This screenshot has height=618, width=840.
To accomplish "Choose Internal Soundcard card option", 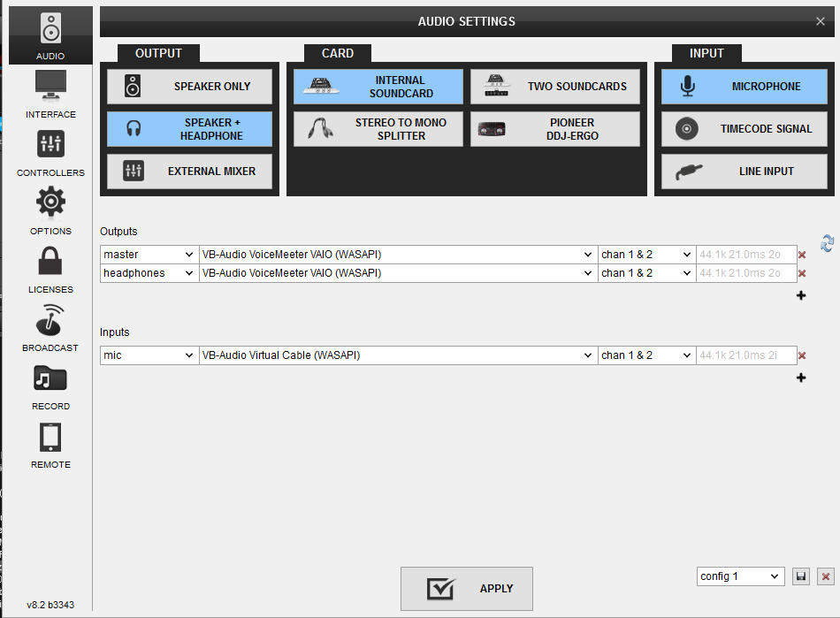I will coord(378,87).
